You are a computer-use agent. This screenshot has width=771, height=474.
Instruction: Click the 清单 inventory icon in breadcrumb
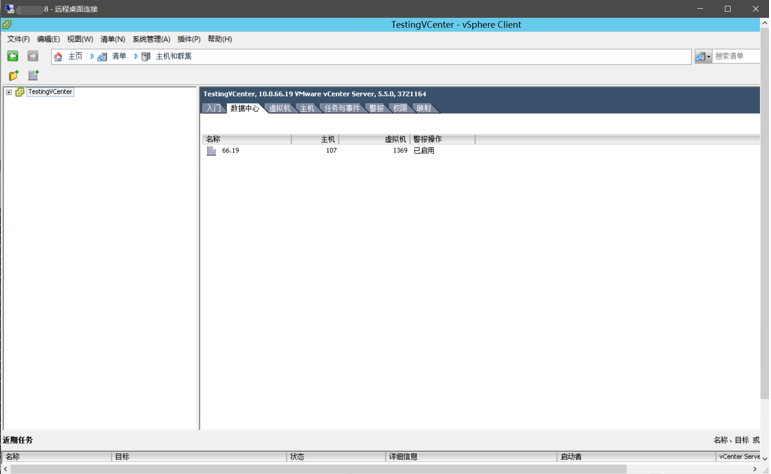coord(102,57)
